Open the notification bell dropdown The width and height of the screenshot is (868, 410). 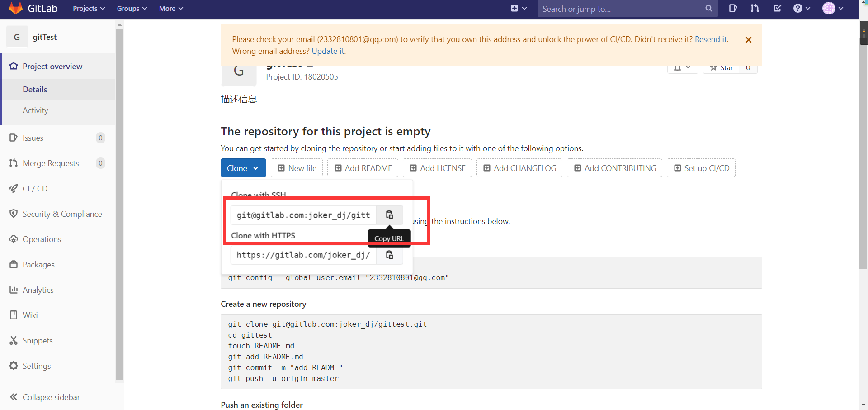pos(683,68)
